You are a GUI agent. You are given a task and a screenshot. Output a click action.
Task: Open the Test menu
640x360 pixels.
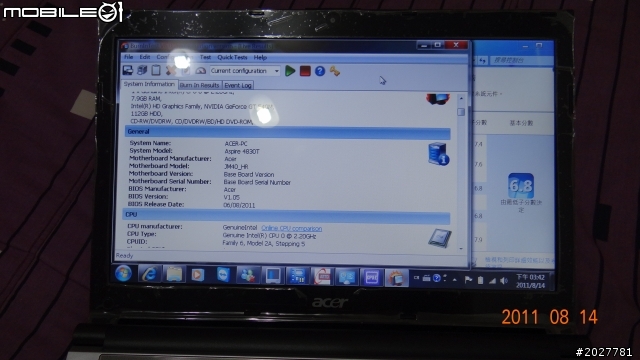205,58
